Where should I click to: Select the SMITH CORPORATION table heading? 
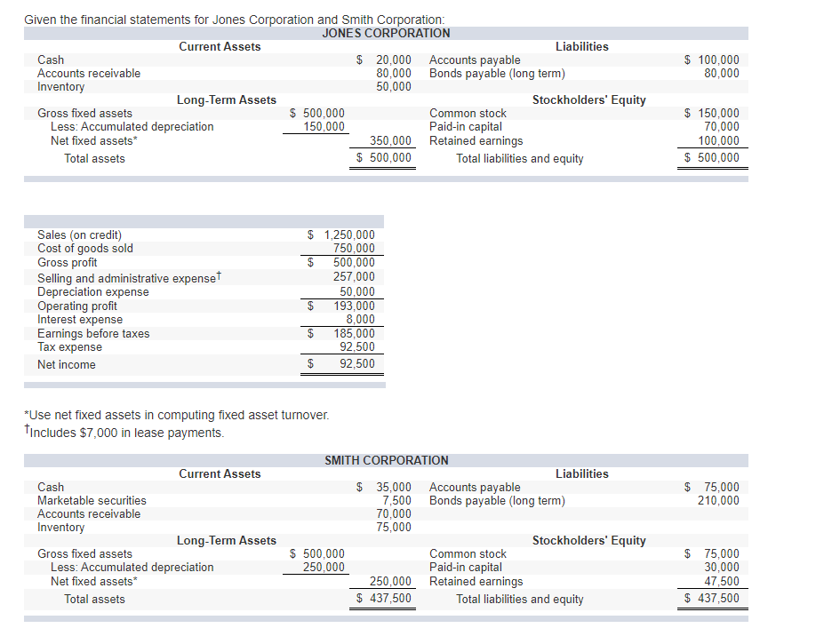coord(387,461)
